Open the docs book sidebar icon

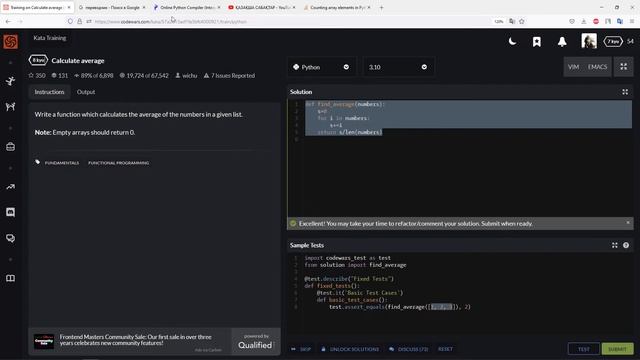click(11, 278)
